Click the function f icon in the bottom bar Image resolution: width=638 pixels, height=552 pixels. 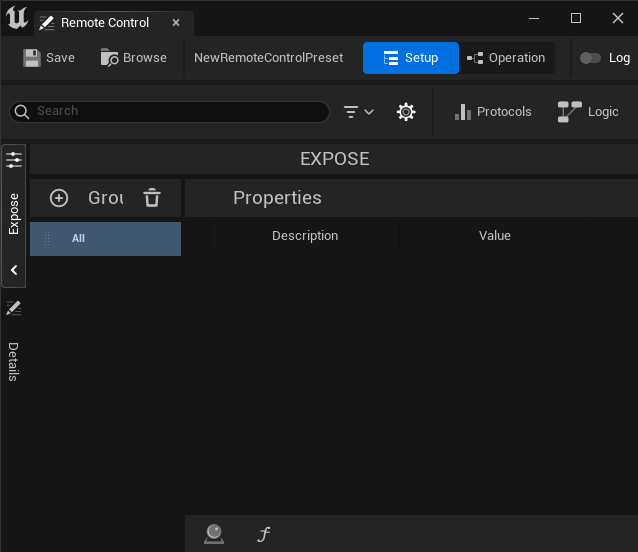tap(264, 534)
